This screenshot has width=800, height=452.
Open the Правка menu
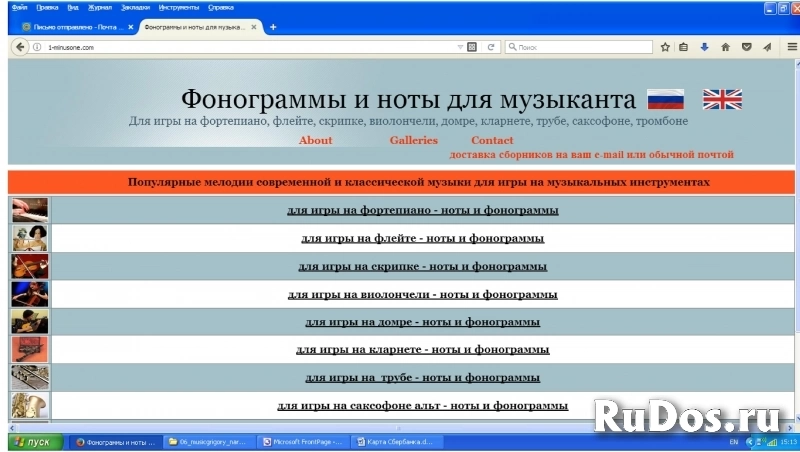[47, 8]
